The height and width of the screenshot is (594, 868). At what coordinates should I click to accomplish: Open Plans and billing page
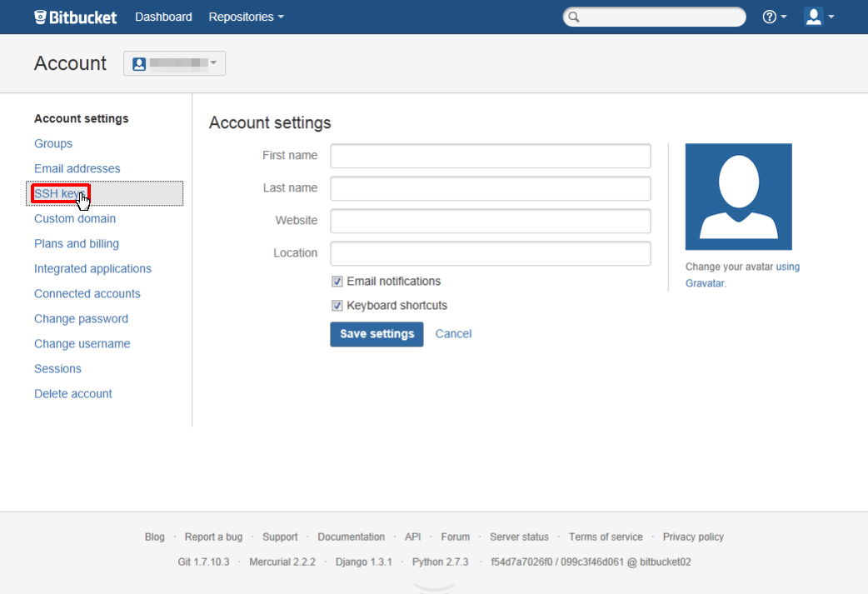(x=77, y=244)
